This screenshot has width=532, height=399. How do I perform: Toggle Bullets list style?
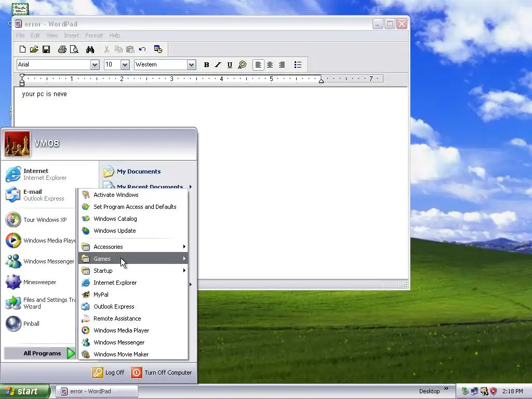pyautogui.click(x=298, y=65)
